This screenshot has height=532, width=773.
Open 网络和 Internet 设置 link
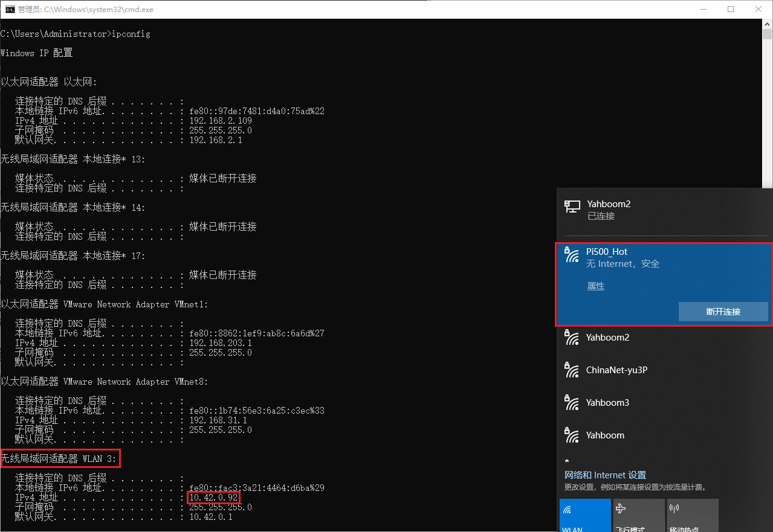coord(605,475)
